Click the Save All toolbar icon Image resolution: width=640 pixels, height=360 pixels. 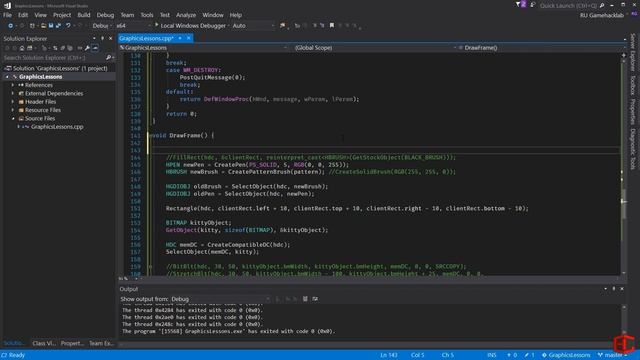(58, 26)
